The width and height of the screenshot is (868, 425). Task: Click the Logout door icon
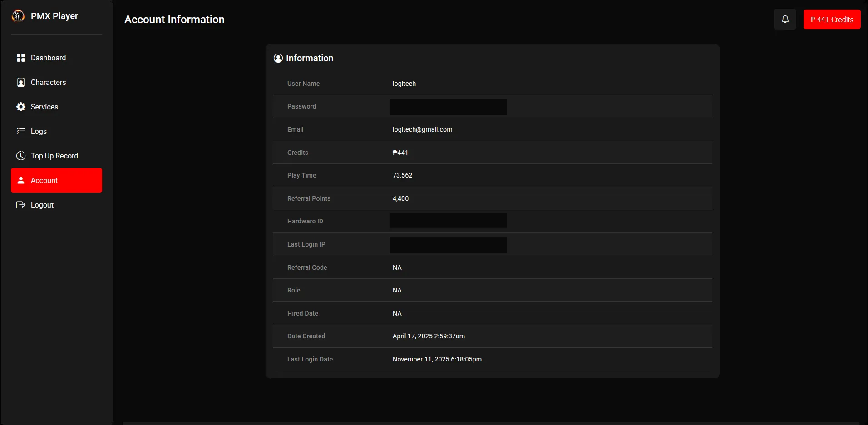tap(21, 205)
